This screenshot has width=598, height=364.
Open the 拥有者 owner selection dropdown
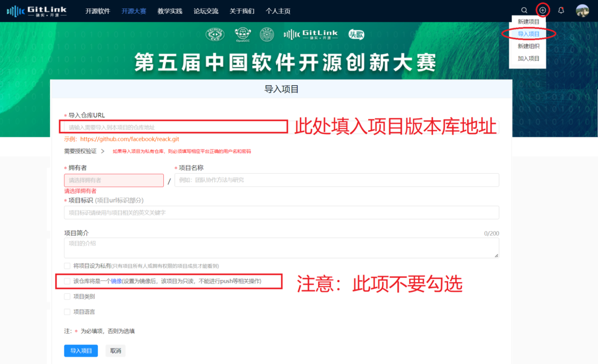coord(114,180)
